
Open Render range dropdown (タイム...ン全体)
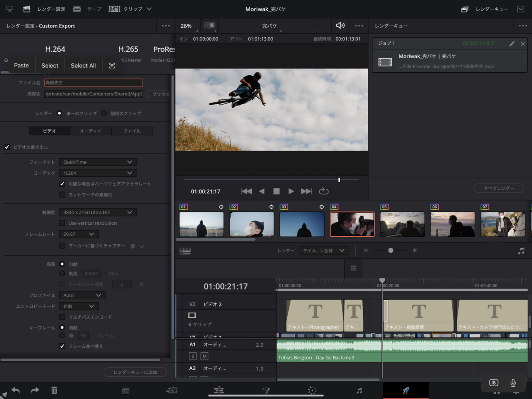coord(324,250)
